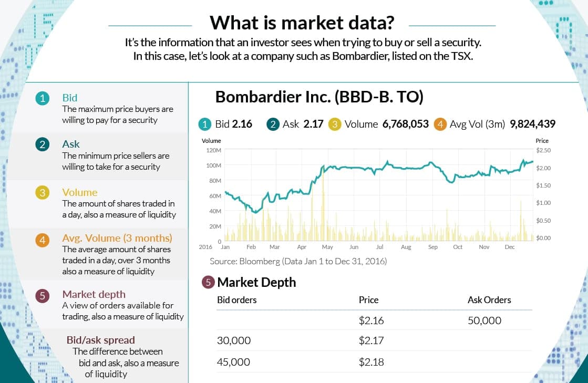Select the 45,000 bid orders entry
The width and height of the screenshot is (588, 383).
pos(233,362)
